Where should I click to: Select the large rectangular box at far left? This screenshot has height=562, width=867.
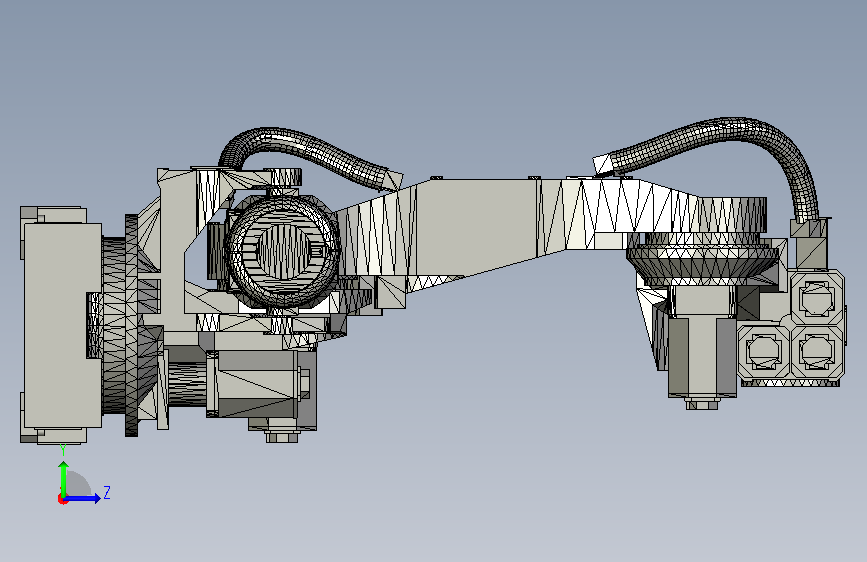tap(62, 325)
